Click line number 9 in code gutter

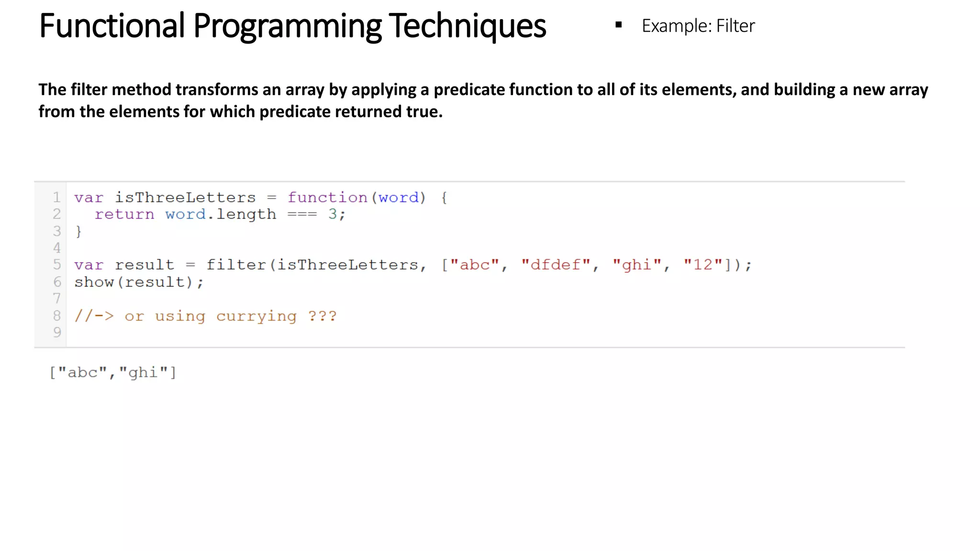pyautogui.click(x=57, y=332)
